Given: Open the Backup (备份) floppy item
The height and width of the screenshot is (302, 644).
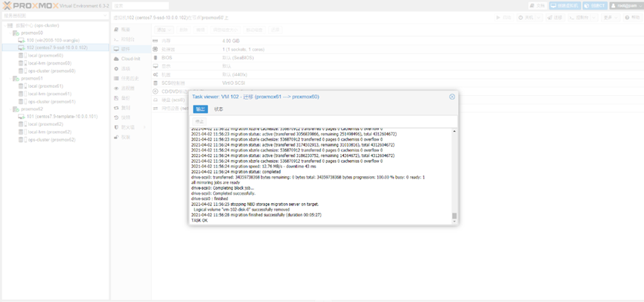Looking at the screenshot, I should point(125,98).
